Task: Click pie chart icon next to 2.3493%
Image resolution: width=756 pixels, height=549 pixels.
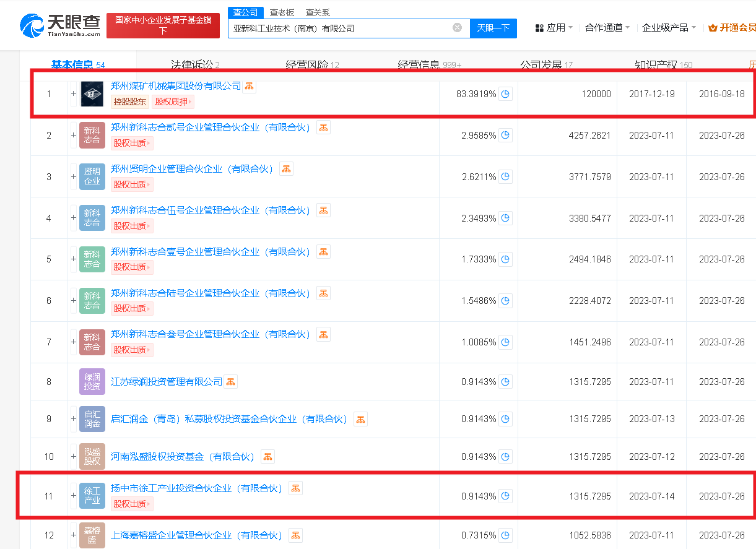Action: tap(506, 218)
